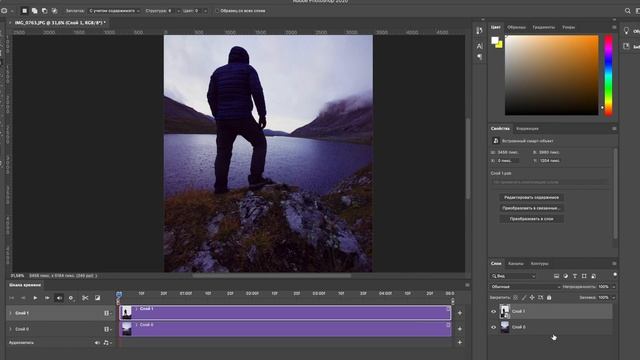Play the timeline animation
Viewport: 640px width, 360px height.
35,298
